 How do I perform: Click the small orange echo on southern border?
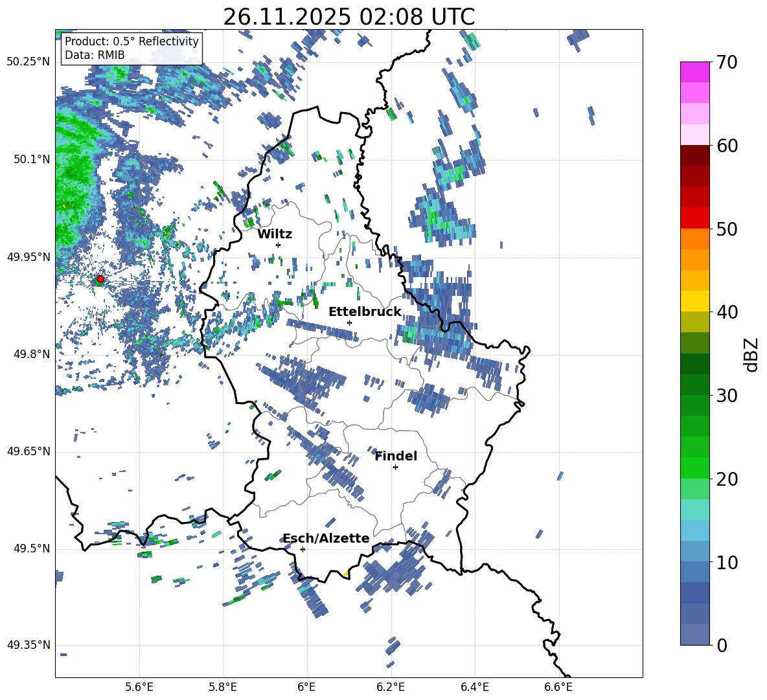[x=346, y=574]
